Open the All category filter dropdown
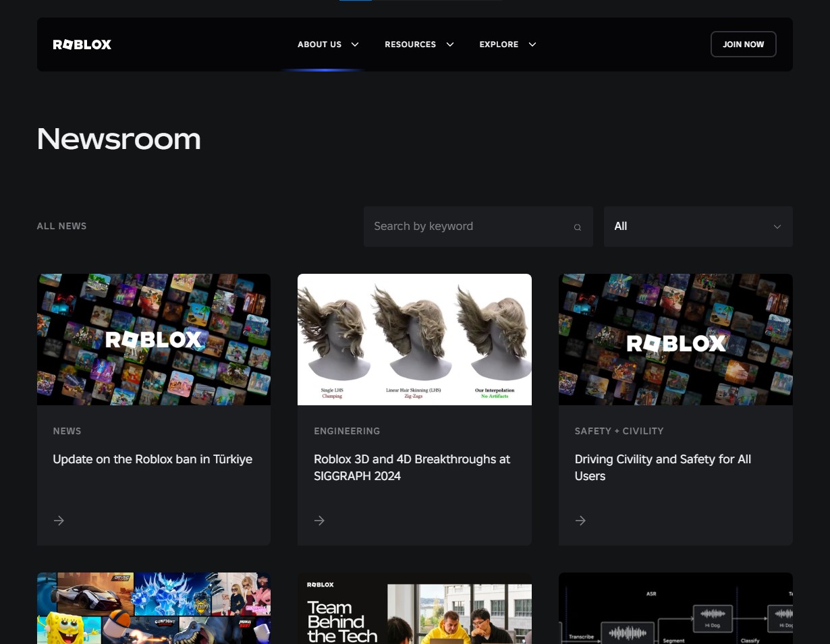The width and height of the screenshot is (830, 644). coord(698,227)
